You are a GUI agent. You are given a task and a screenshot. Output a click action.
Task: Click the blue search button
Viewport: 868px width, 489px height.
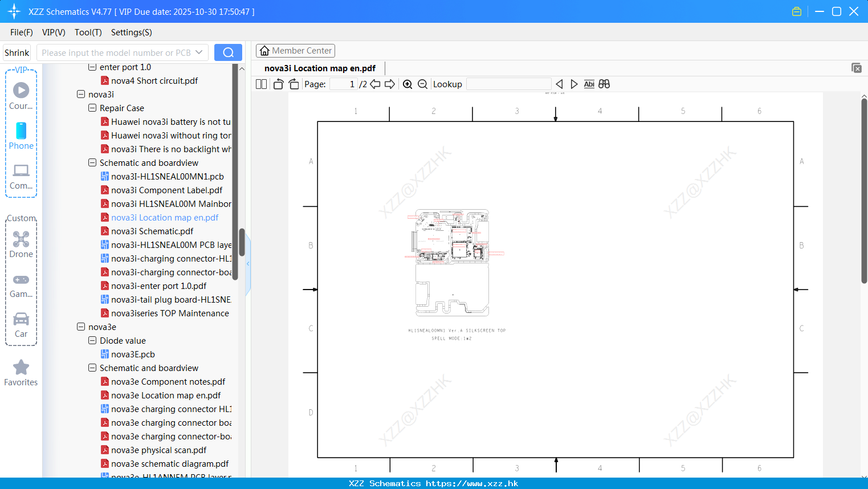click(x=228, y=52)
